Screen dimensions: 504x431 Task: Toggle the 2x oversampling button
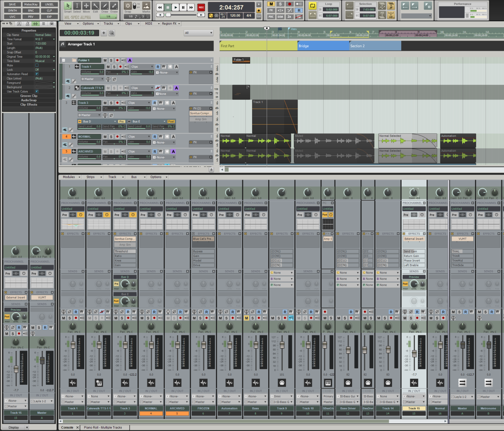click(x=289, y=17)
